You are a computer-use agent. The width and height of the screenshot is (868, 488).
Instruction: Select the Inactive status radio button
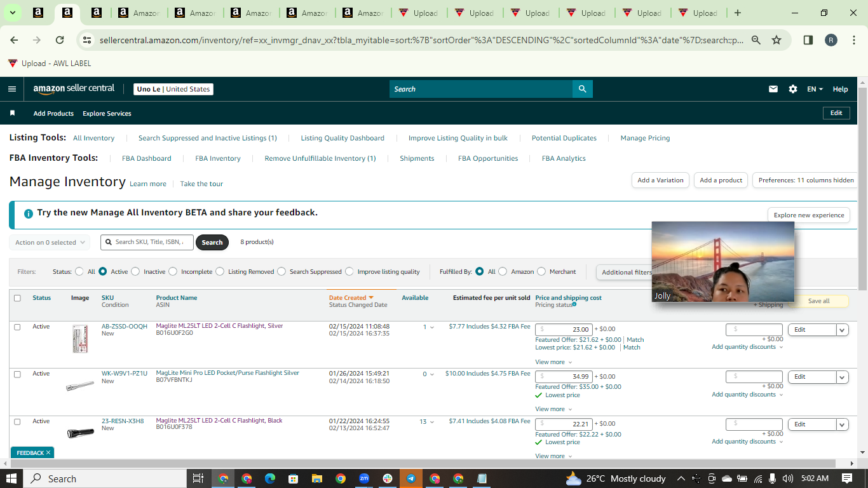coord(135,271)
